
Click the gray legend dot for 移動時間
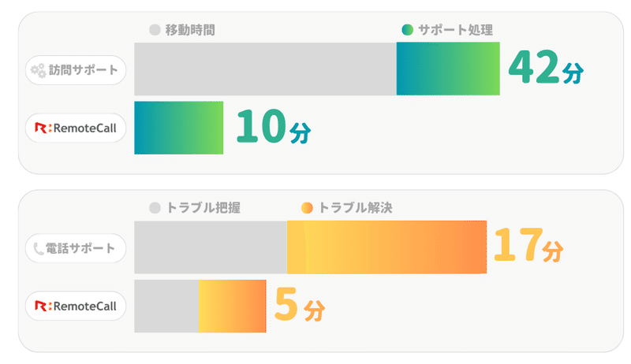click(155, 31)
